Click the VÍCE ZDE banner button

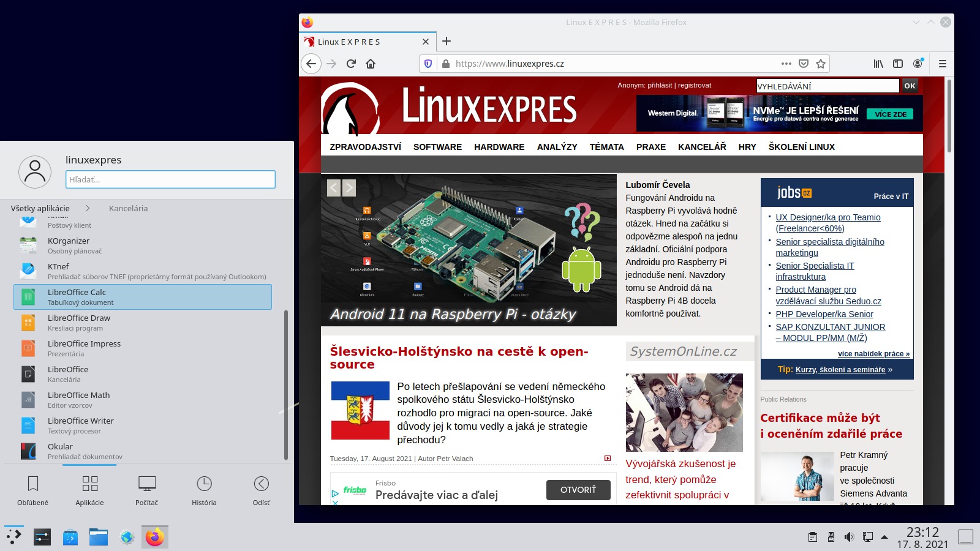[891, 114]
